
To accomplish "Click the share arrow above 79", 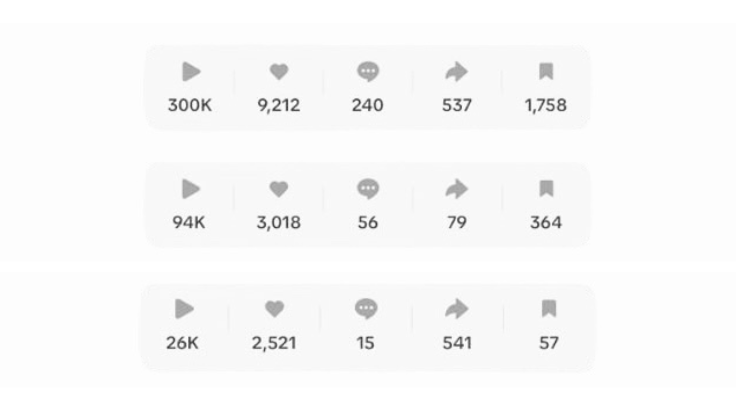I will (456, 188).
